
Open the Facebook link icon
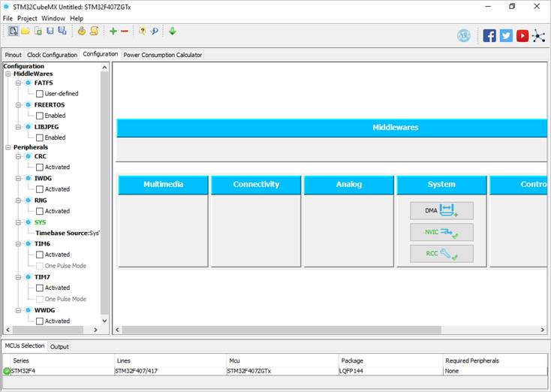(x=489, y=35)
